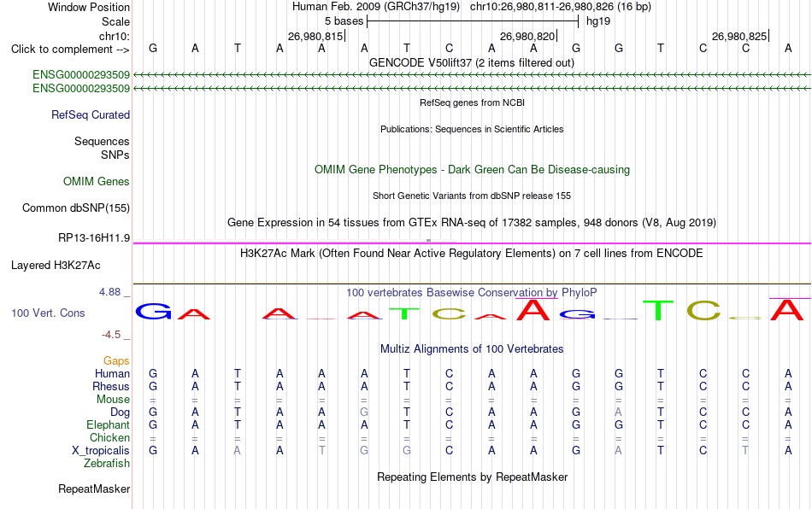
Task: Select the 100 Vert. Cons track label
Action: [x=48, y=313]
